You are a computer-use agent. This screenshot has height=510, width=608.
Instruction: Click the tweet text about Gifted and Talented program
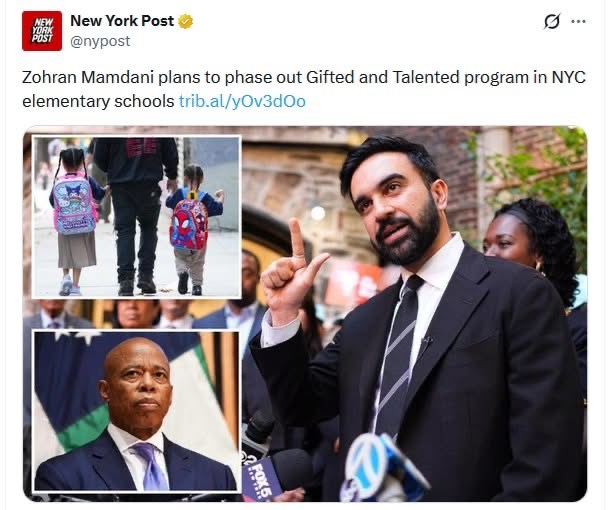[304, 89]
